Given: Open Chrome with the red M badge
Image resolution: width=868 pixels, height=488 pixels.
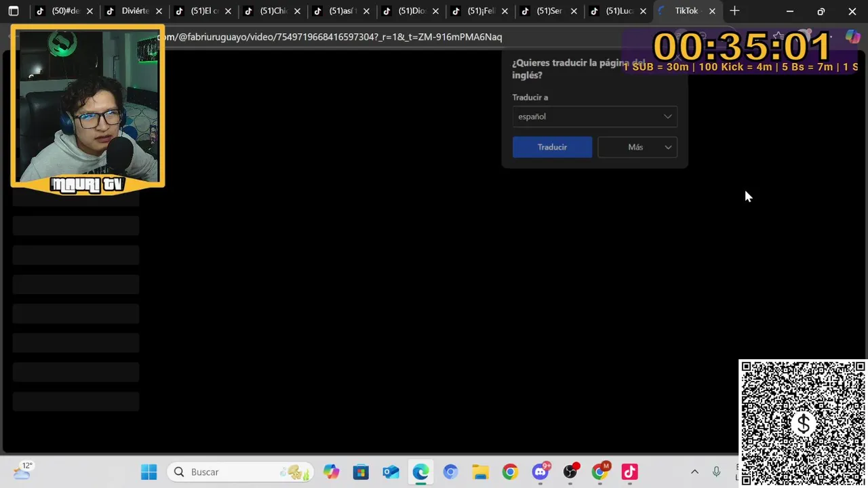Looking at the screenshot, I should click(x=600, y=472).
